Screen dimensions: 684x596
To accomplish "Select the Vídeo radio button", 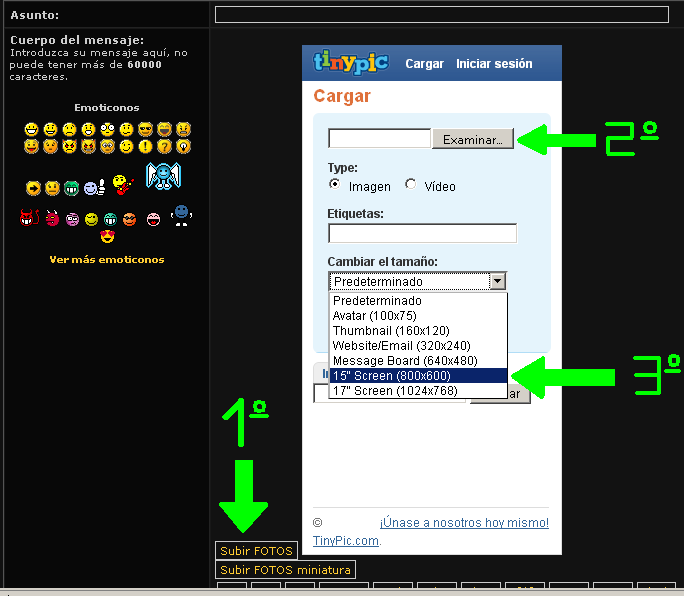I will tap(411, 185).
